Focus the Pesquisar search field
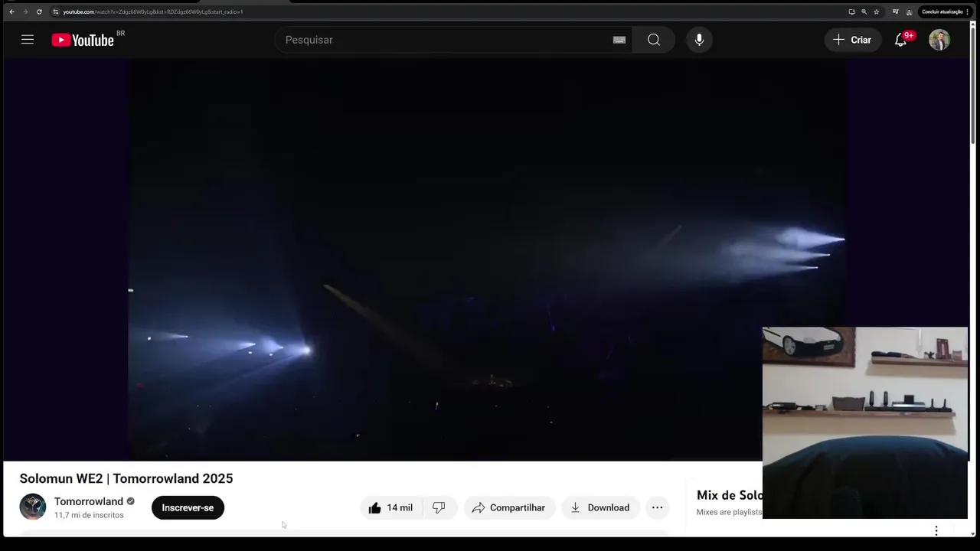The image size is (980, 551). coord(444,40)
